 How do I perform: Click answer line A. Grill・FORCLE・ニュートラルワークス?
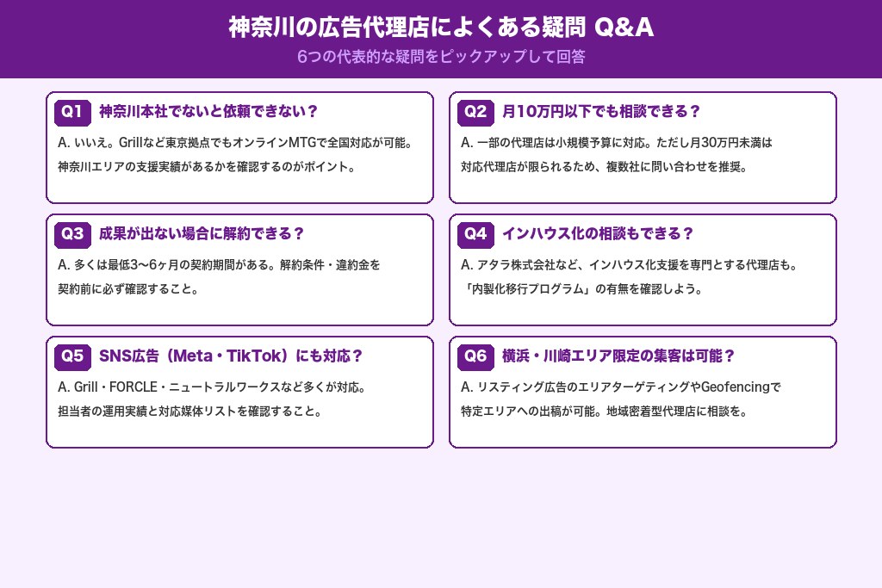214,387
